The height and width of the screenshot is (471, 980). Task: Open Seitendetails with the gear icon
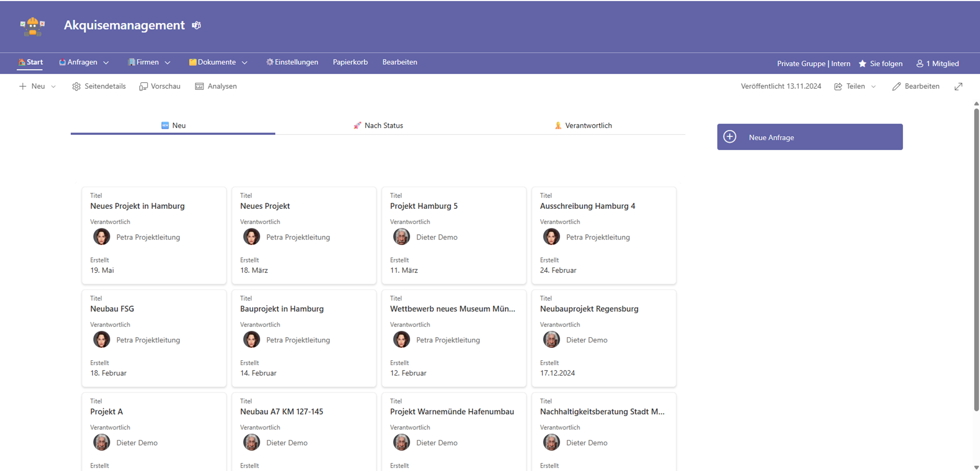coord(98,86)
